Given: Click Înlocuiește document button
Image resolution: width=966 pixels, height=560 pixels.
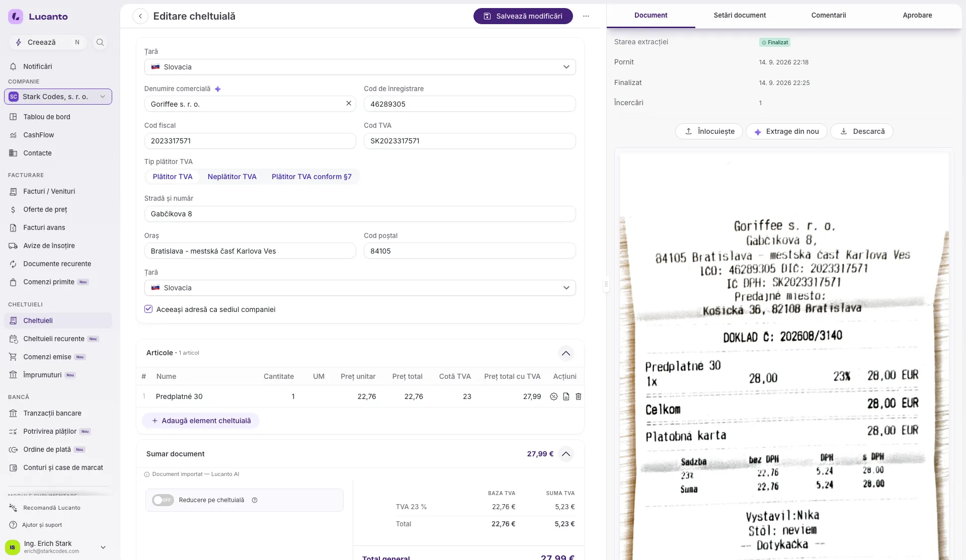Looking at the screenshot, I should coord(709,131).
